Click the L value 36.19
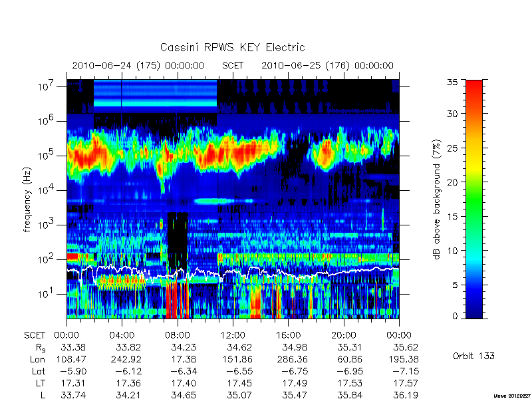 (406, 395)
